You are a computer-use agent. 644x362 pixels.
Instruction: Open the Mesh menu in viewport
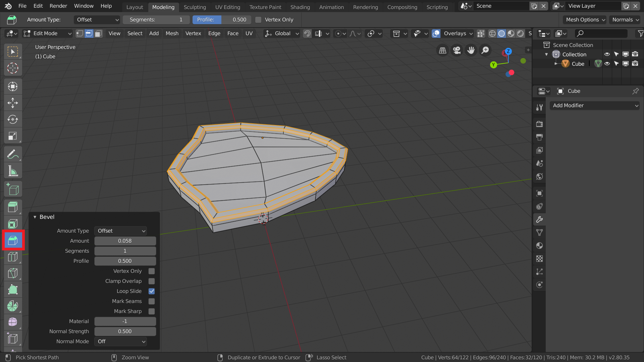(x=172, y=34)
